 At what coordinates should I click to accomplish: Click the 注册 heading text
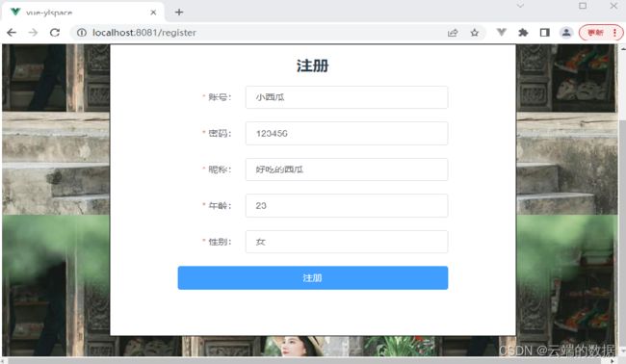pyautogui.click(x=313, y=65)
